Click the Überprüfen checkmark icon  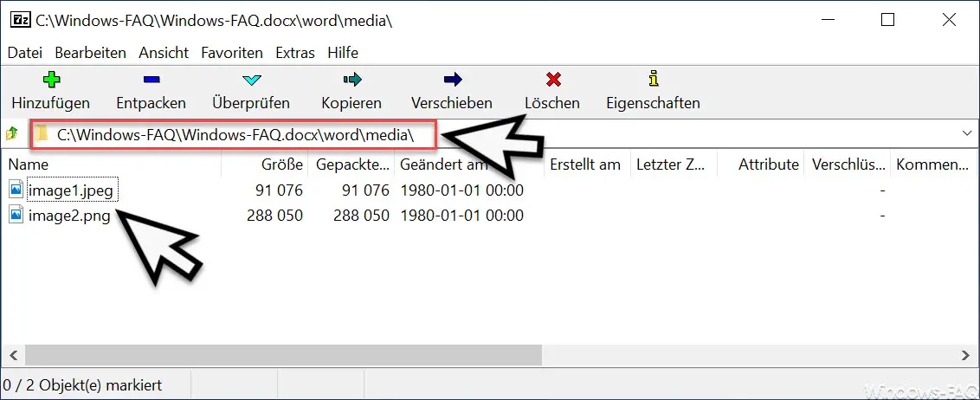[x=251, y=80]
